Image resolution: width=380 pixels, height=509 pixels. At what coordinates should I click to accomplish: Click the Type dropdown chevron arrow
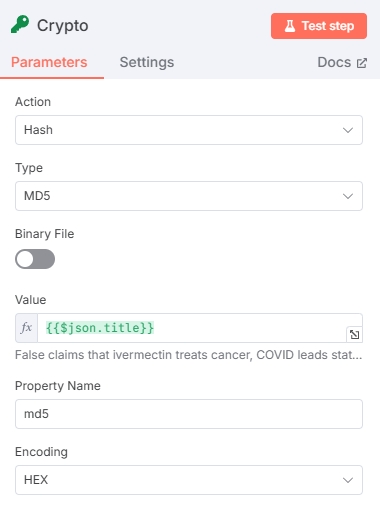[x=348, y=196]
